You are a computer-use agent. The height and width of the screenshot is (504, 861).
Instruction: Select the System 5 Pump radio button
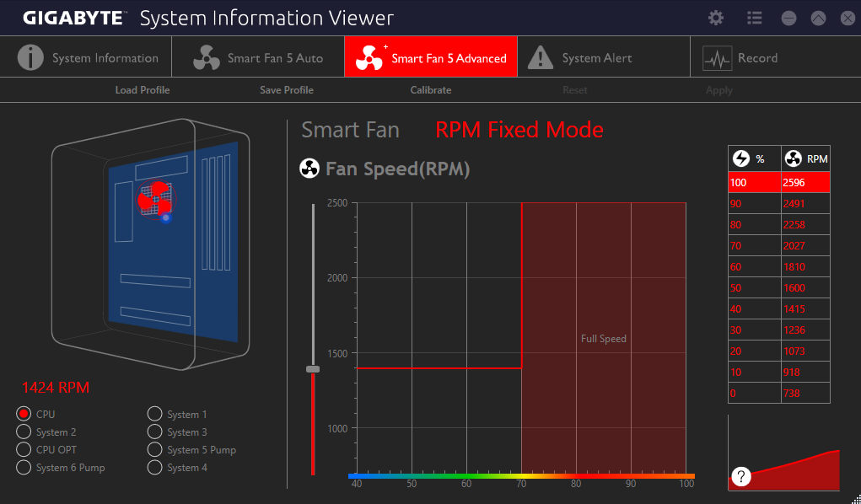click(155, 449)
